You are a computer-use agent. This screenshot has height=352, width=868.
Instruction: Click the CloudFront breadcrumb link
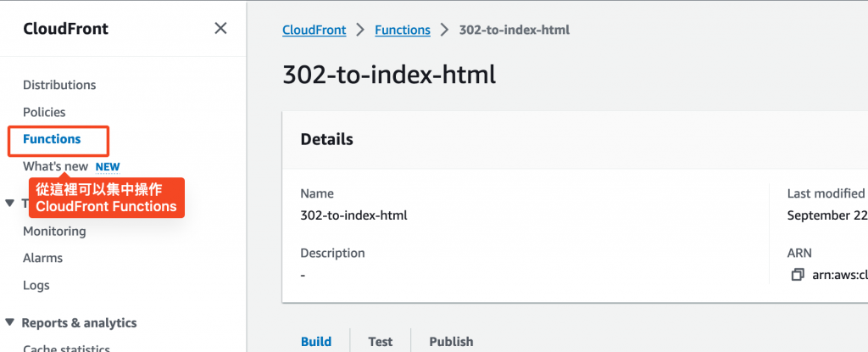(314, 30)
